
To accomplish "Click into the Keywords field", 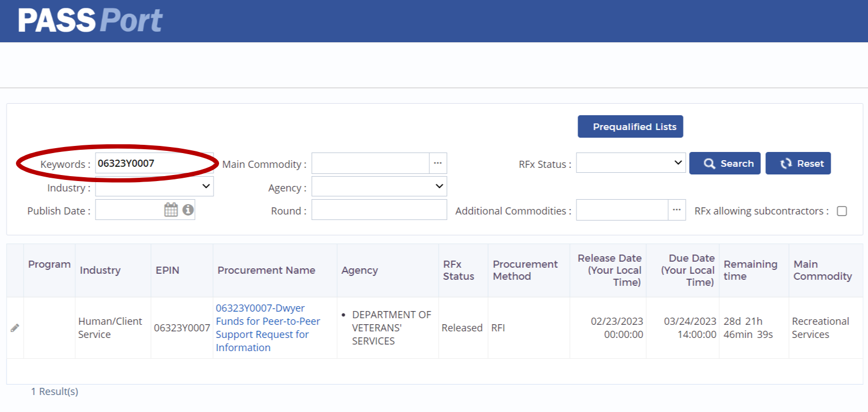I will coord(154,163).
